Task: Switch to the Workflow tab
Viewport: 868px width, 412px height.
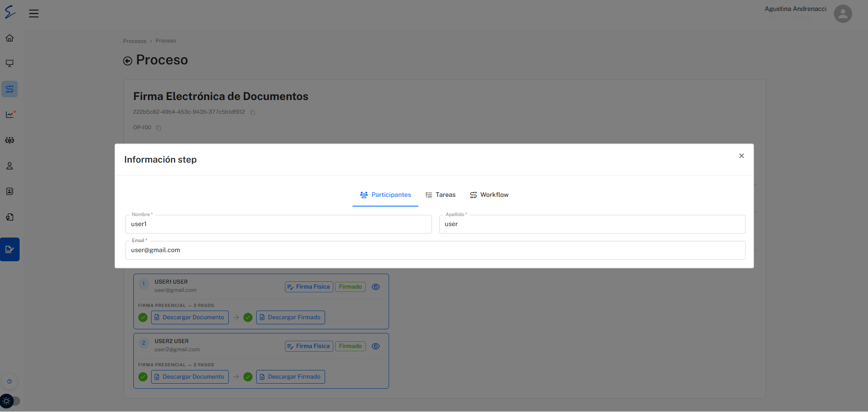Action: pos(489,195)
